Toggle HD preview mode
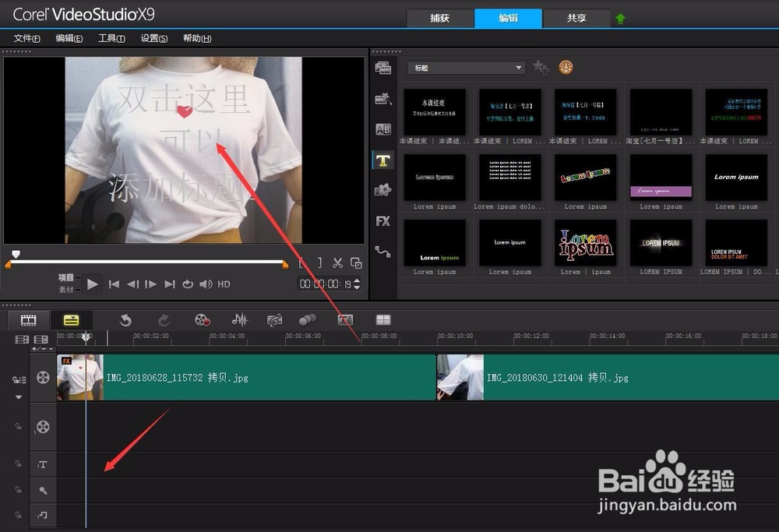 [224, 284]
